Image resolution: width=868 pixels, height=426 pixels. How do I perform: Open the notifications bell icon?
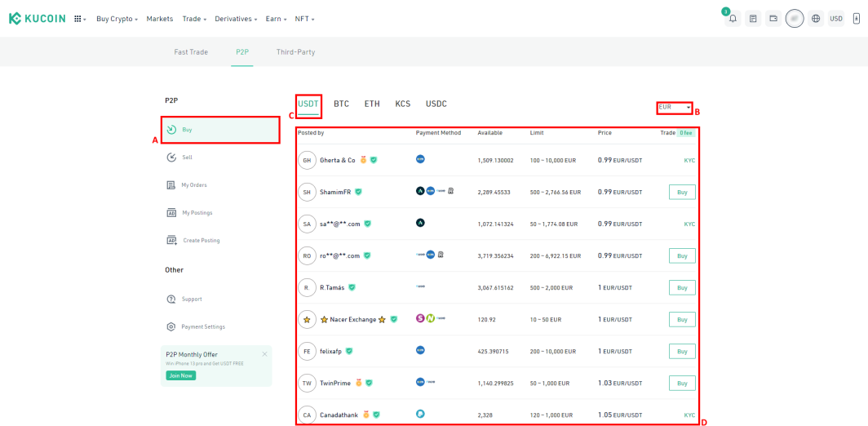[x=733, y=18]
